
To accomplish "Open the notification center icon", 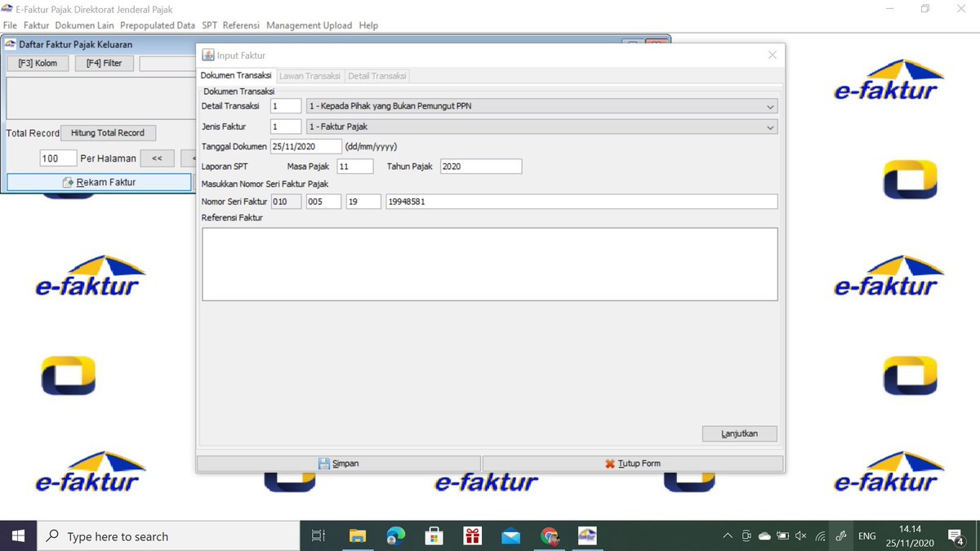I will tap(957, 536).
